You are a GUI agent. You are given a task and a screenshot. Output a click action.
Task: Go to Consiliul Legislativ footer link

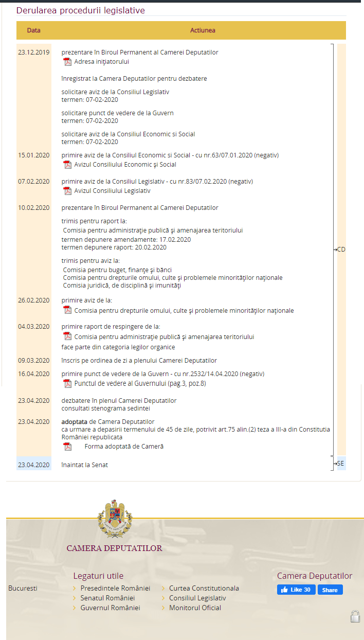197,598
